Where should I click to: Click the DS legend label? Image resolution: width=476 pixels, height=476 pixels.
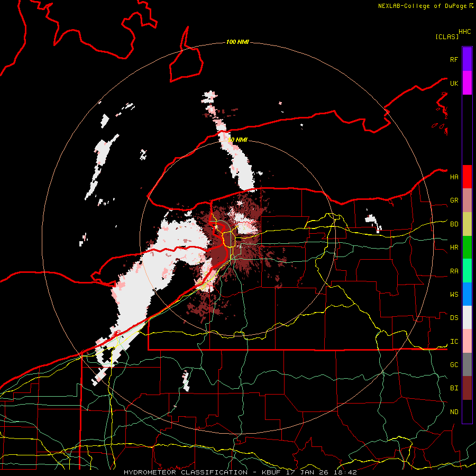click(x=454, y=318)
